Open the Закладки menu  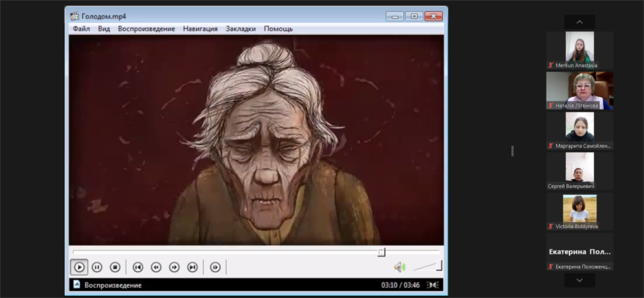click(x=241, y=29)
